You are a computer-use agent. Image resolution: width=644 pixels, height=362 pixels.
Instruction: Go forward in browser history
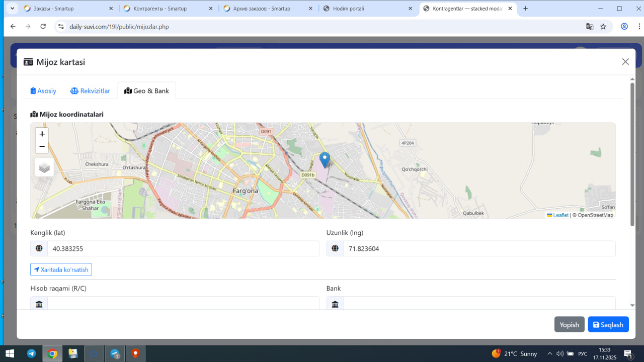point(28,27)
